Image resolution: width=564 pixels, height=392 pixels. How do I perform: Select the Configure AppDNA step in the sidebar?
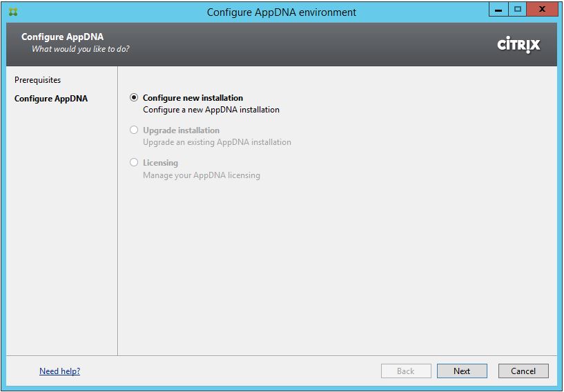51,99
